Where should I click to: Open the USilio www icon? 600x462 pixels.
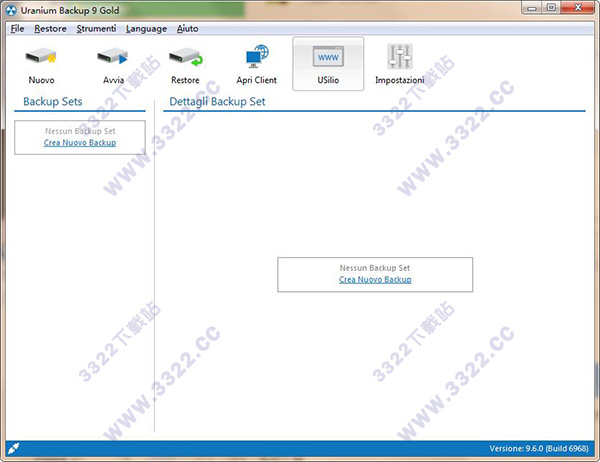328,57
